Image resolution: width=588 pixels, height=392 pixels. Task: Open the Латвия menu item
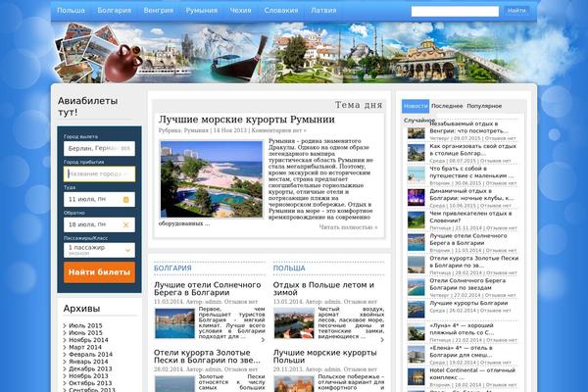(323, 11)
